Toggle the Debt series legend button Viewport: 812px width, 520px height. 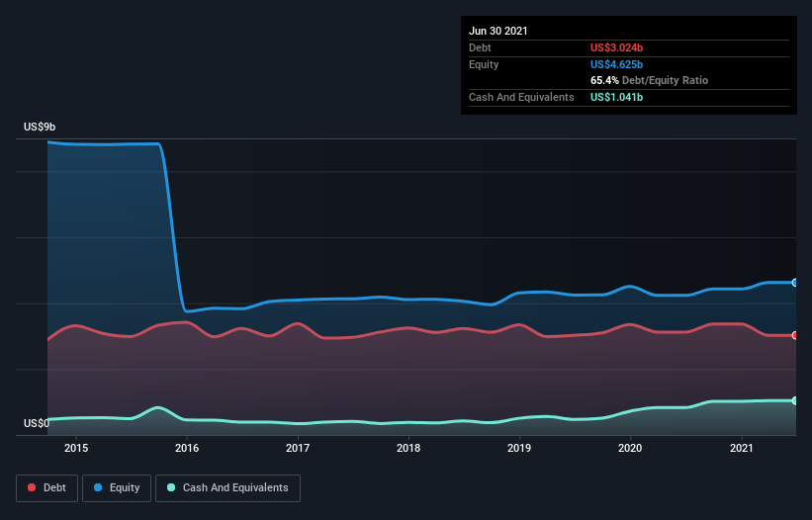click(46, 488)
